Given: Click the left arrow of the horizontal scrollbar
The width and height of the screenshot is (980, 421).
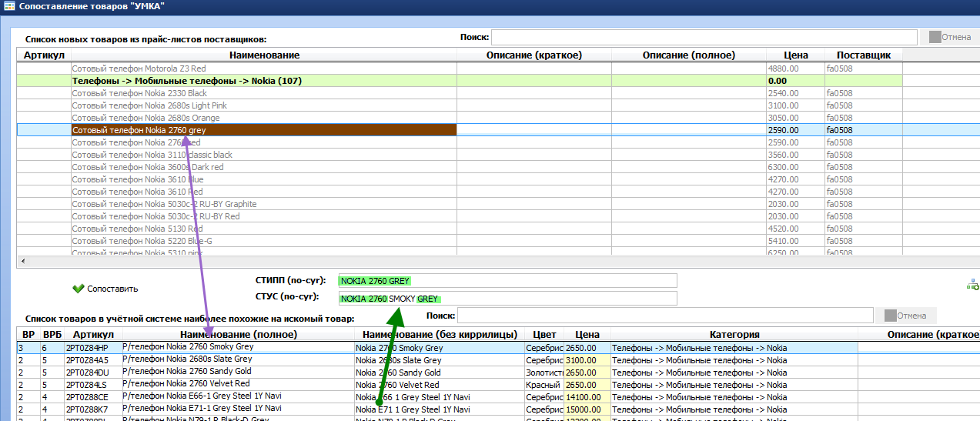Looking at the screenshot, I should pyautogui.click(x=22, y=261).
